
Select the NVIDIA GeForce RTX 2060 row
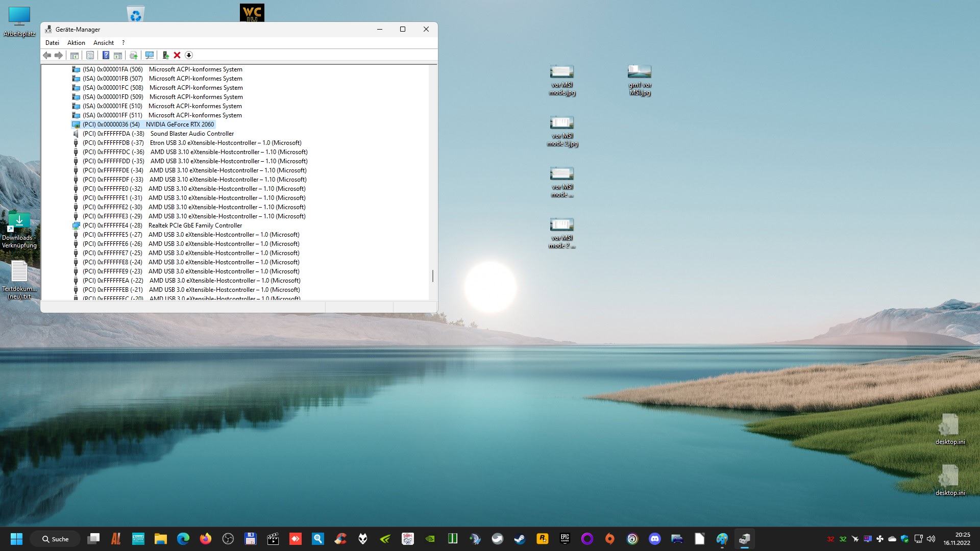(143, 124)
